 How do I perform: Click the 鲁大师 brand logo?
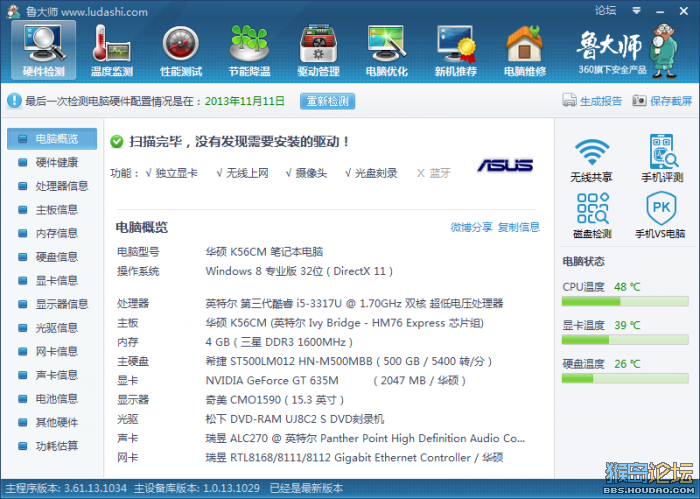pos(625,50)
